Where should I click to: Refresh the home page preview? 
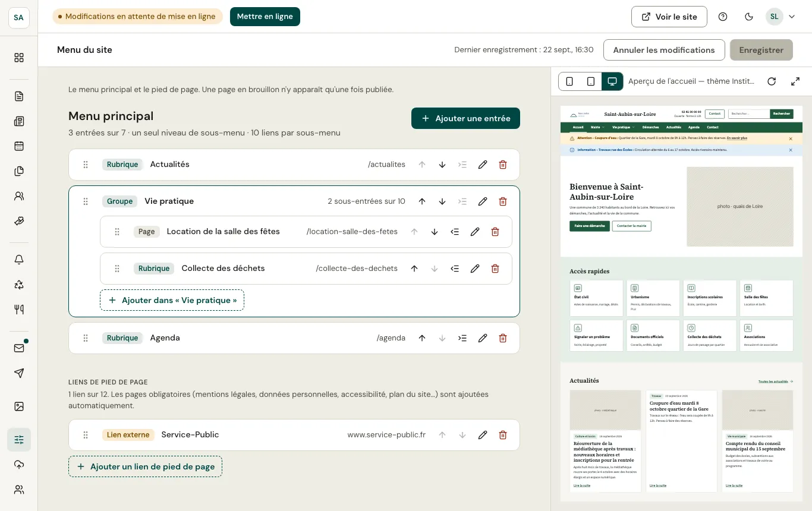[x=772, y=81]
